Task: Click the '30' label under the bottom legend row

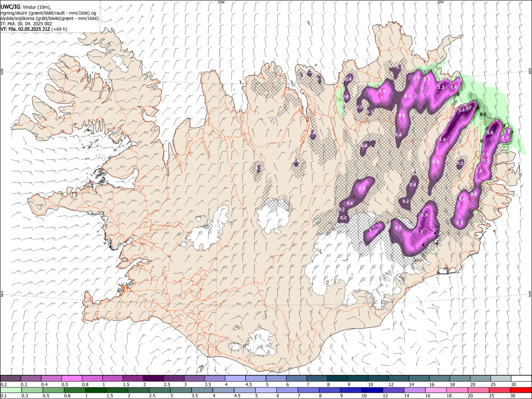Action: click(514, 396)
